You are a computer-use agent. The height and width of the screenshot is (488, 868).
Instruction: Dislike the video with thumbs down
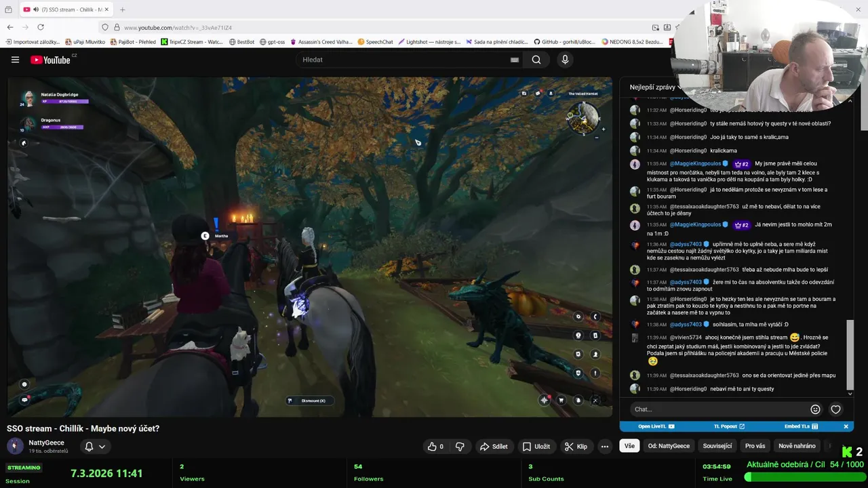pos(460,447)
